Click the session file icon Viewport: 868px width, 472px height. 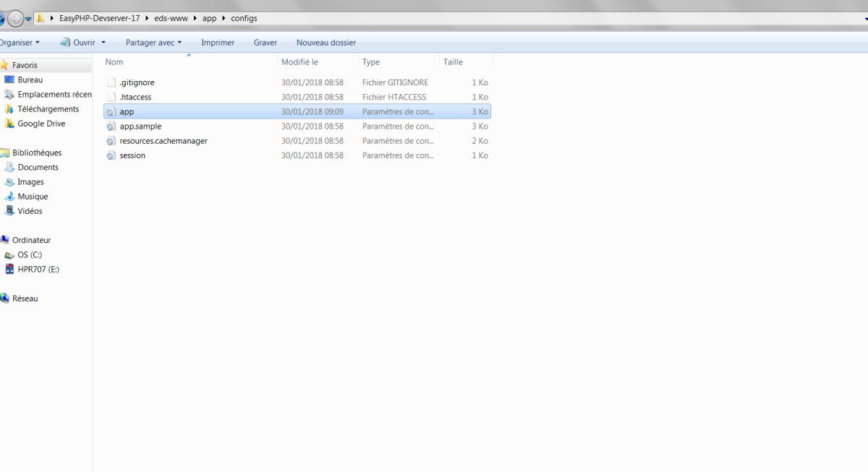[x=111, y=155]
